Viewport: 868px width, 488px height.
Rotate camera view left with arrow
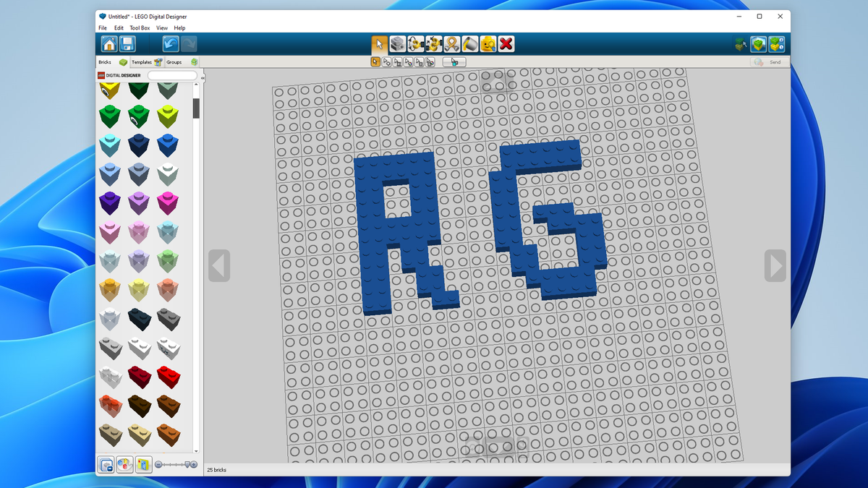tap(219, 266)
